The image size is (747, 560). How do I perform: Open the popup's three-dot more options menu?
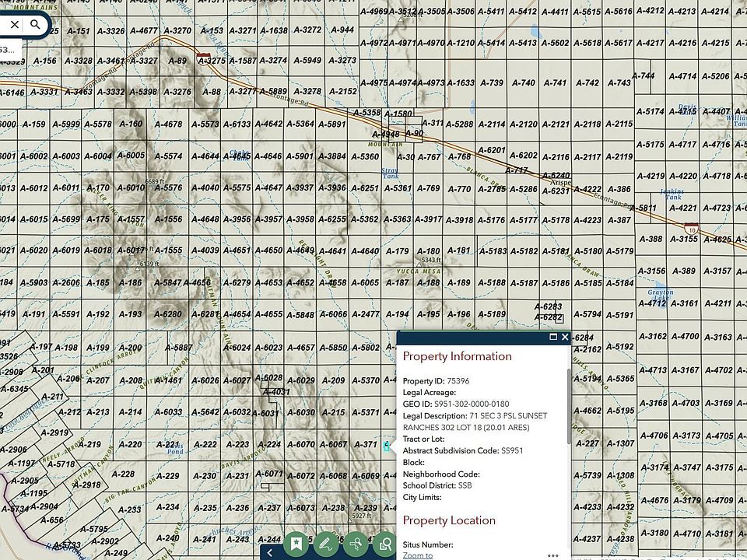point(552,555)
